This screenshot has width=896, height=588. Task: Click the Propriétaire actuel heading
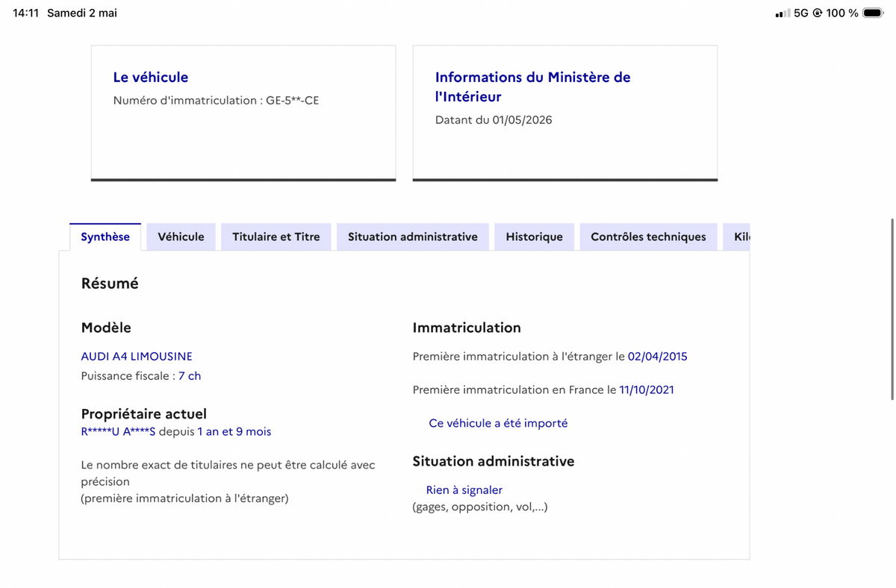pyautogui.click(x=144, y=413)
